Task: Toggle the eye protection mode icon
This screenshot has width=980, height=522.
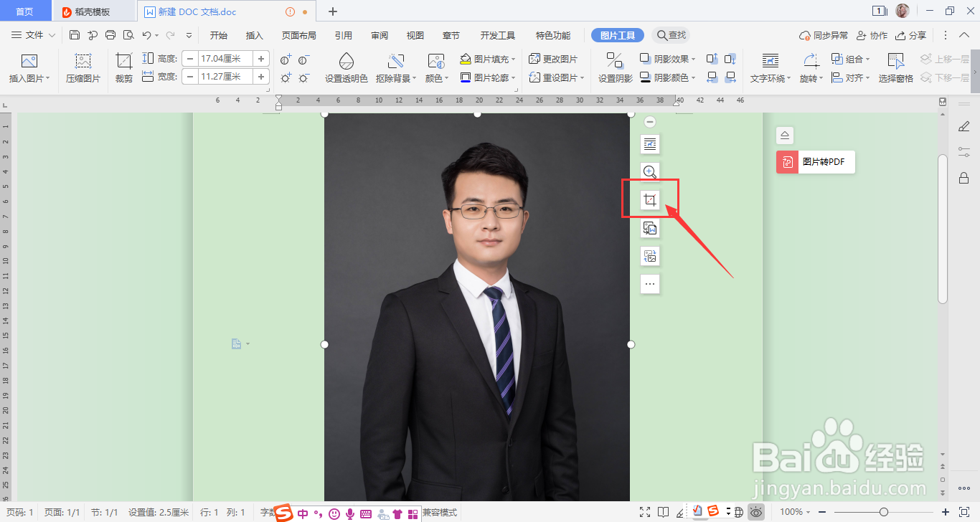Action: click(756, 512)
